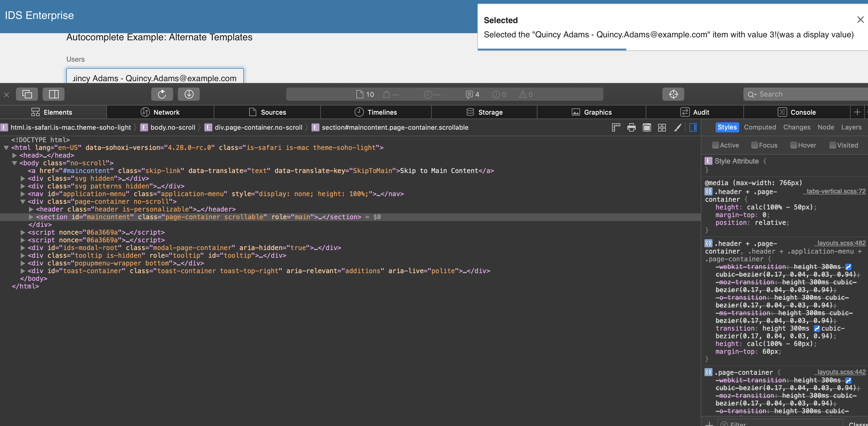Click layouts.scss:482 source link
Image resolution: width=868 pixels, height=426 pixels.
[841, 243]
